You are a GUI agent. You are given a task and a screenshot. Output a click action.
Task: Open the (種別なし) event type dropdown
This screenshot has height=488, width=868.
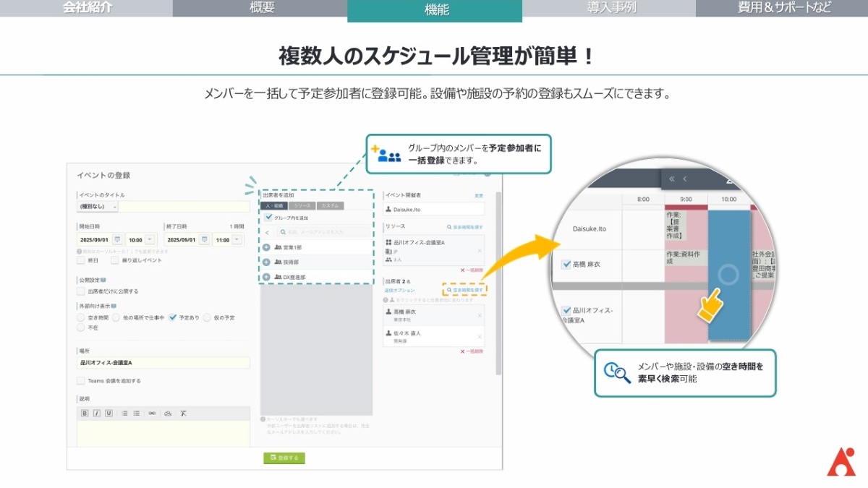(x=97, y=207)
